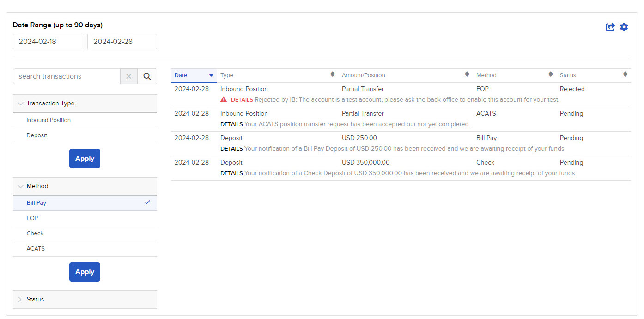Apply the Transaction Type filter

85,158
